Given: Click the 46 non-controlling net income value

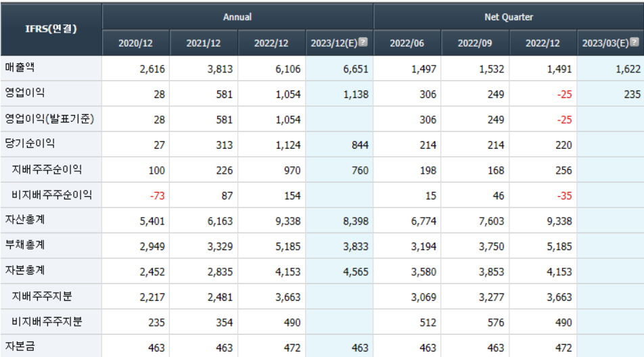Looking at the screenshot, I should pyautogui.click(x=499, y=195).
